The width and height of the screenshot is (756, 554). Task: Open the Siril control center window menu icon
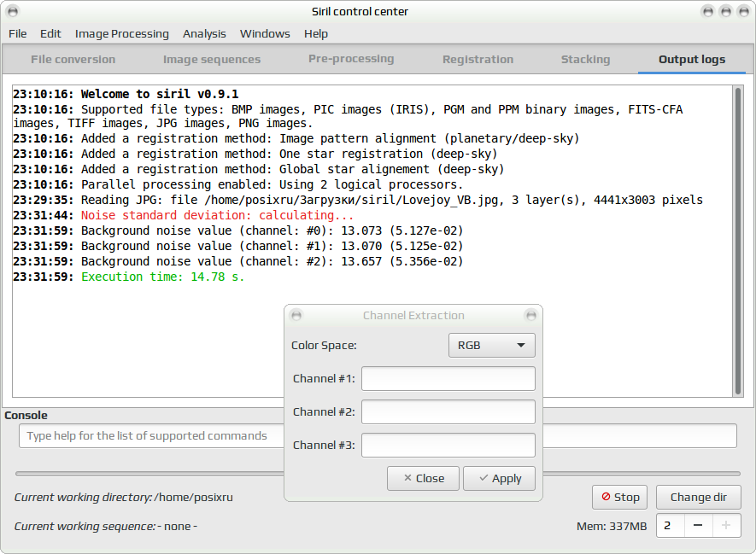[13, 11]
